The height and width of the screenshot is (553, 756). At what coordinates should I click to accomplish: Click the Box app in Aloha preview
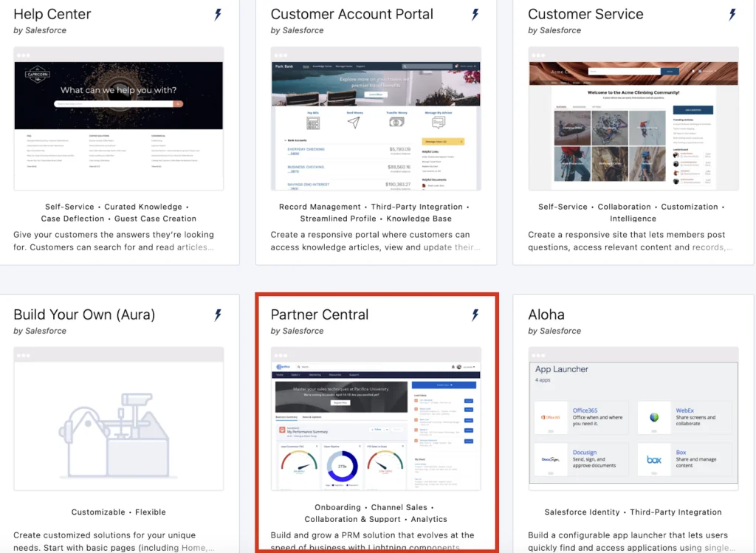pos(684,459)
